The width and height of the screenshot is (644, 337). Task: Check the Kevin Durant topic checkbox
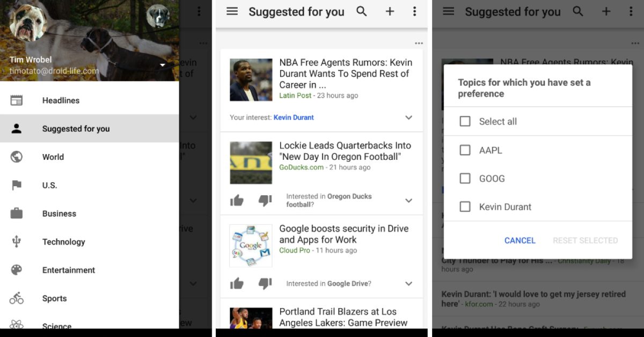point(465,207)
